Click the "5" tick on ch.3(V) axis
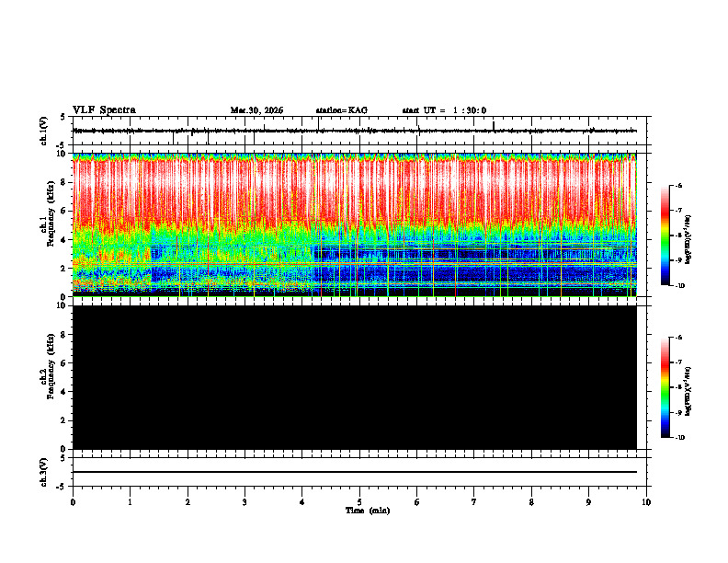This screenshot has width=728, height=563. [x=63, y=458]
